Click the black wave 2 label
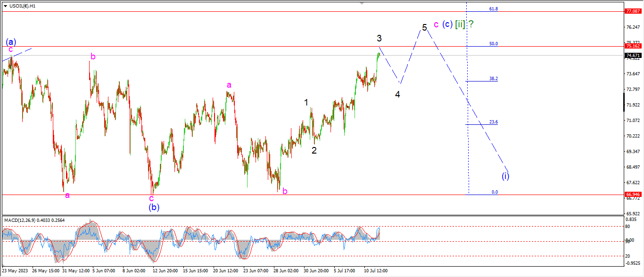The image size is (644, 277). click(x=314, y=151)
